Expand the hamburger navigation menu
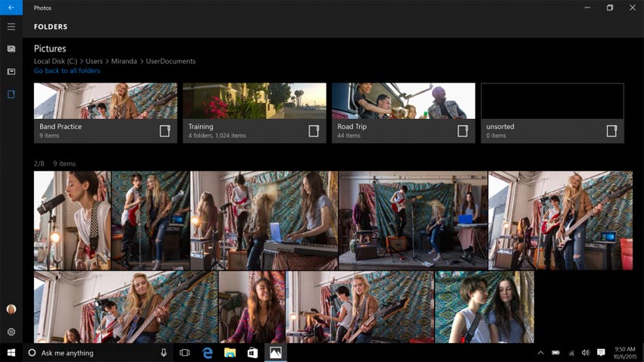644x362 pixels. click(x=11, y=27)
